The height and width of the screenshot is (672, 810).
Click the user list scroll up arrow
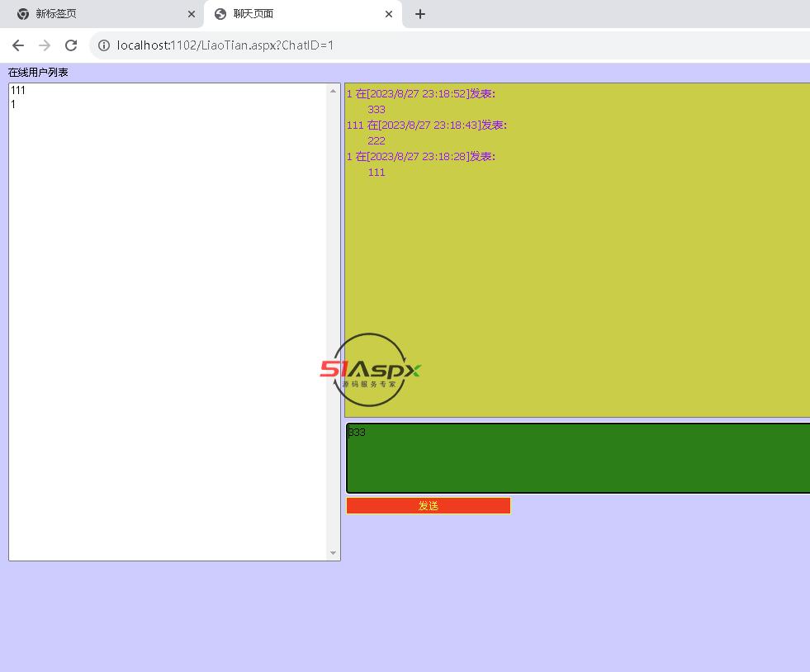[x=334, y=91]
